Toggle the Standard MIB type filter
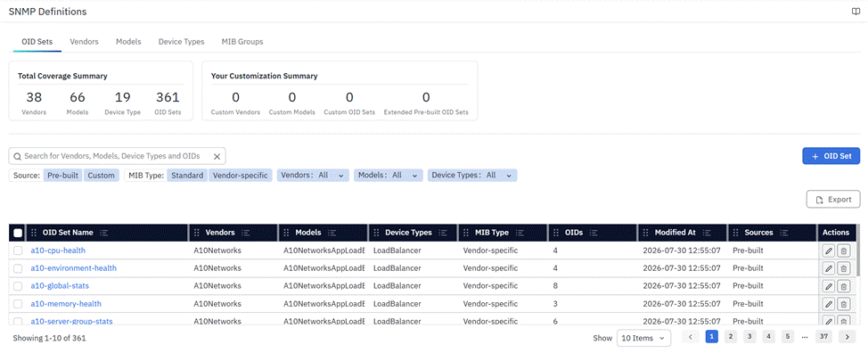Viewport: 868px width, 353px height. (x=187, y=176)
